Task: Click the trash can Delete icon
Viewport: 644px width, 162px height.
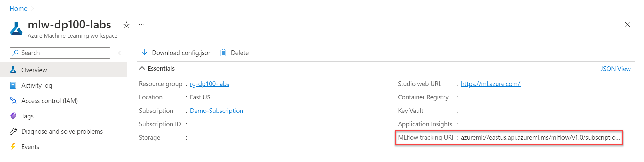Action: [x=223, y=53]
